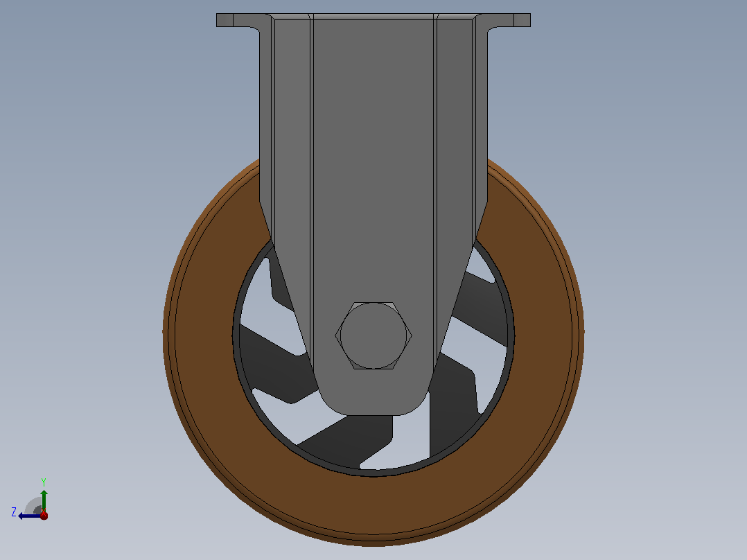The image size is (747, 560).
Task: Click the green Y axis arrow of the triad
Action: click(x=44, y=500)
